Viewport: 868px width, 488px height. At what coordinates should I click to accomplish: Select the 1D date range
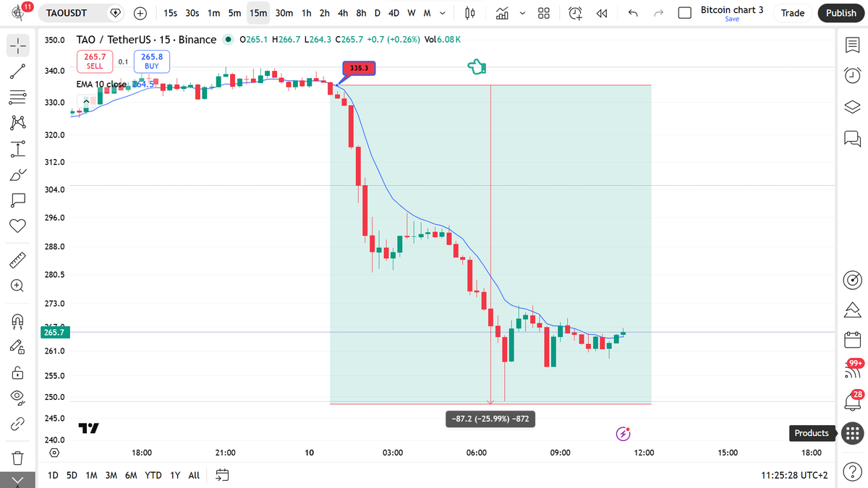point(53,475)
